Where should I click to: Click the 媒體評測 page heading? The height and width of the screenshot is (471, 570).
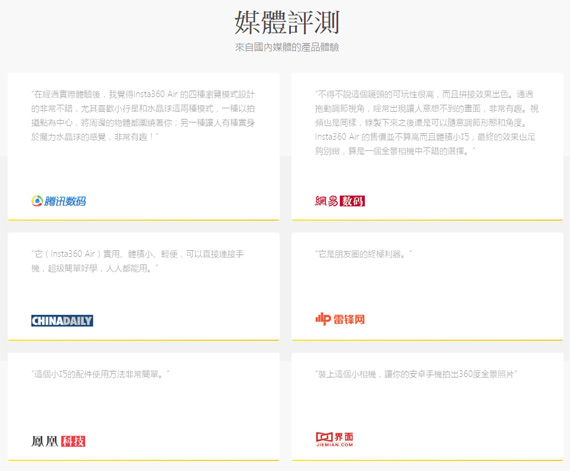click(x=287, y=22)
